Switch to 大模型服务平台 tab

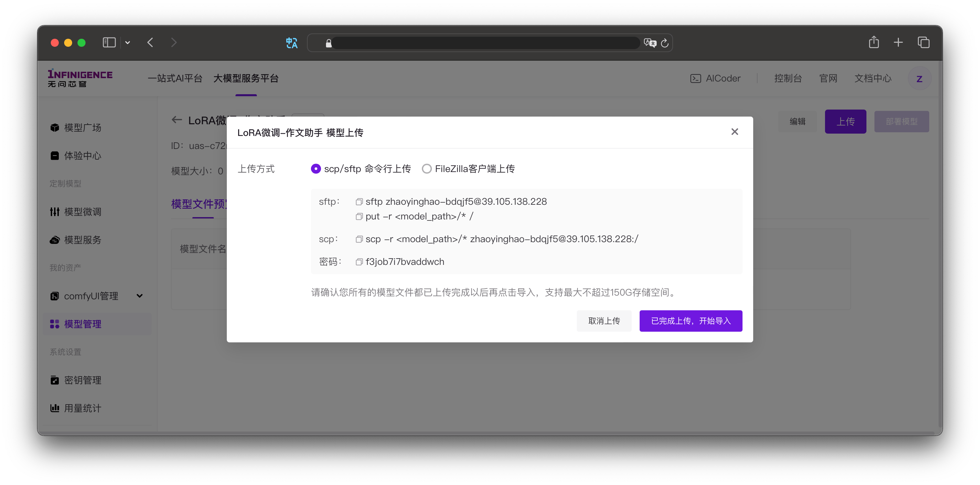[246, 78]
